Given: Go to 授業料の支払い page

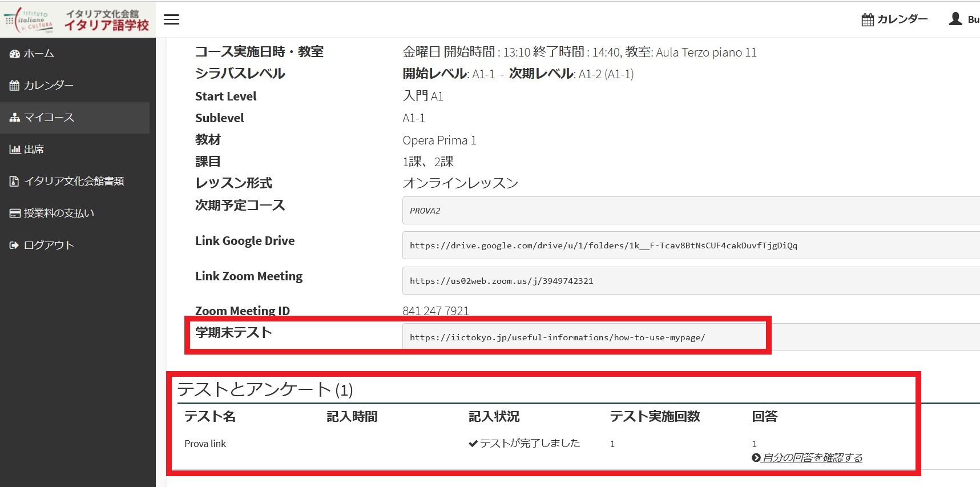Looking at the screenshot, I should (59, 214).
